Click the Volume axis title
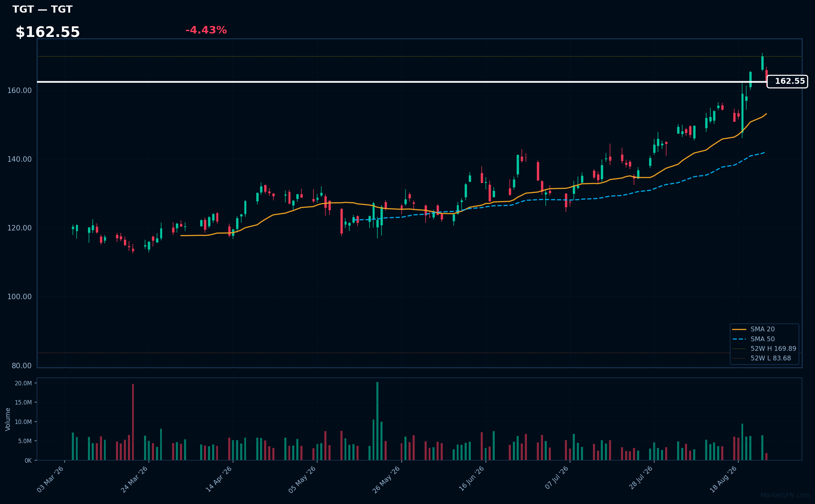Image resolution: width=815 pixels, height=504 pixels. pos(8,419)
